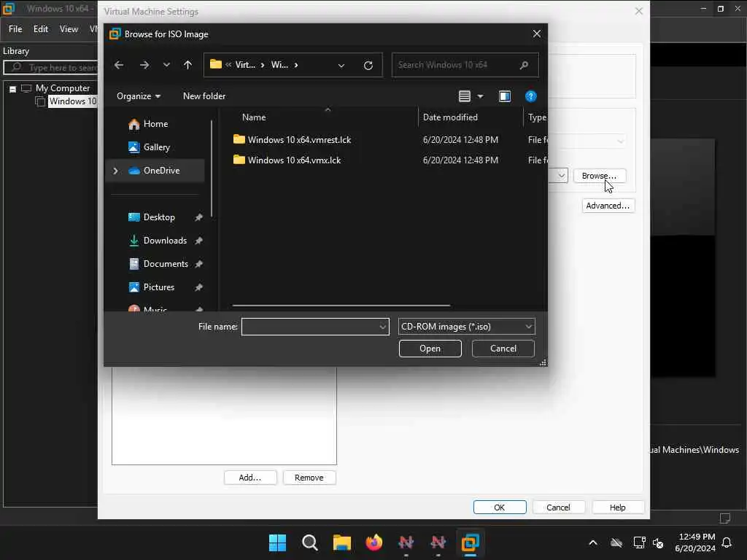Sort by Date modified column header
The width and height of the screenshot is (747, 560).
(450, 117)
